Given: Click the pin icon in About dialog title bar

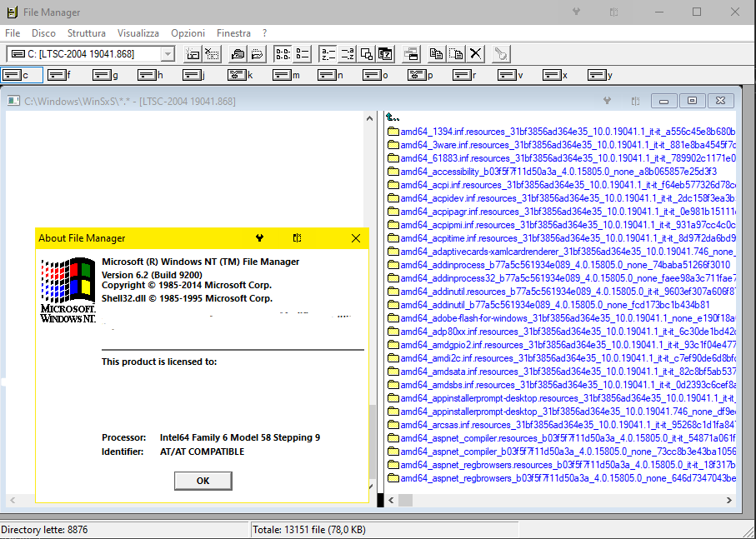Looking at the screenshot, I should (259, 238).
